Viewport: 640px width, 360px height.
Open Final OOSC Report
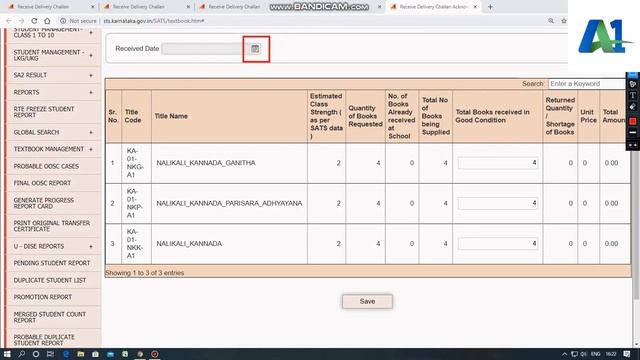[x=42, y=183]
